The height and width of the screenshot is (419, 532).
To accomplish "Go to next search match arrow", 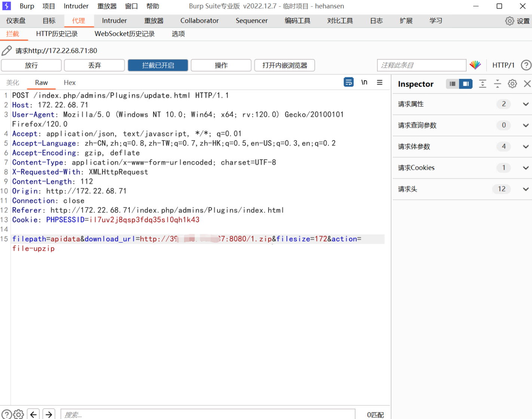I will pyautogui.click(x=49, y=414).
